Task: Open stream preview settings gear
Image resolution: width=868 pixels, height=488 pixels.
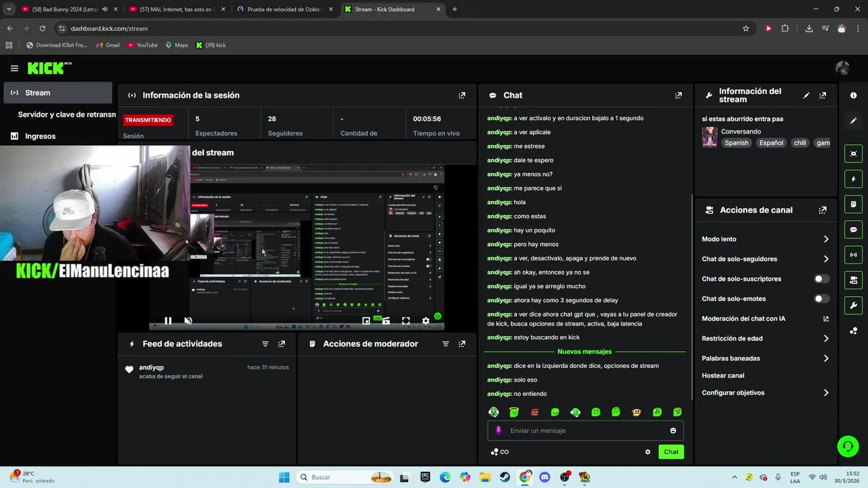Action: (425, 321)
